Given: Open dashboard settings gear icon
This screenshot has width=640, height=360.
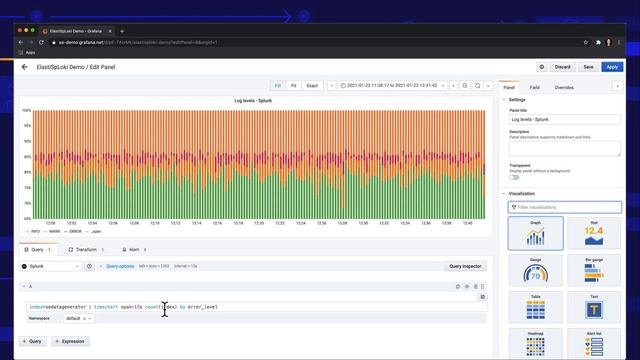Looking at the screenshot, I should coord(542,67).
